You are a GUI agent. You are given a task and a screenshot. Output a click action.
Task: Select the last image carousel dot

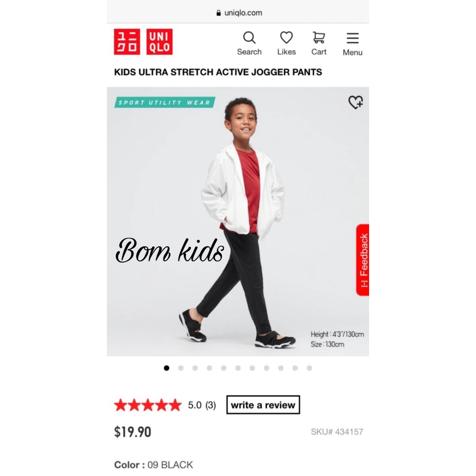pyautogui.click(x=309, y=368)
